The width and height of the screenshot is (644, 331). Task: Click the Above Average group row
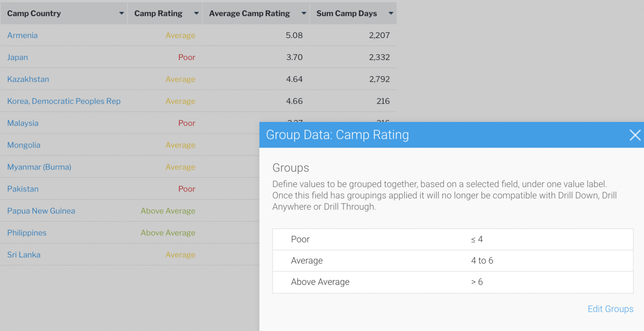(x=453, y=282)
